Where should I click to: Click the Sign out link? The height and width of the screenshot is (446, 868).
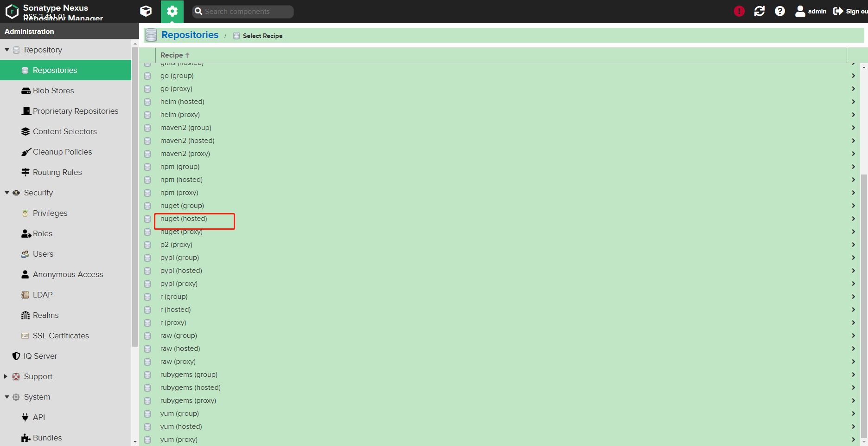pos(856,11)
